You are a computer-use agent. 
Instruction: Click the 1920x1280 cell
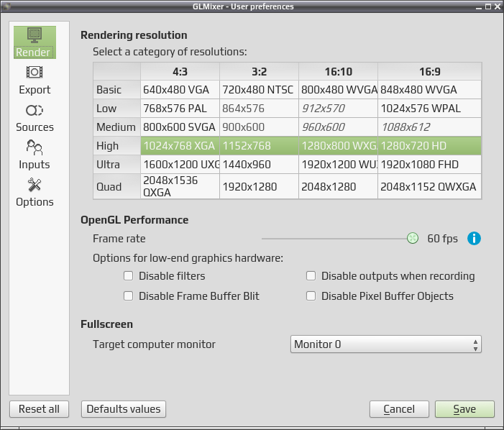click(x=259, y=186)
